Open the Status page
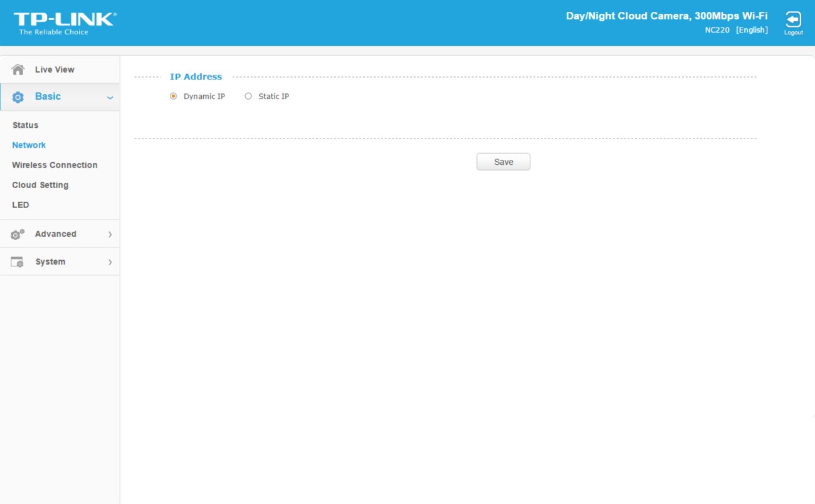The height and width of the screenshot is (504, 815). point(26,125)
